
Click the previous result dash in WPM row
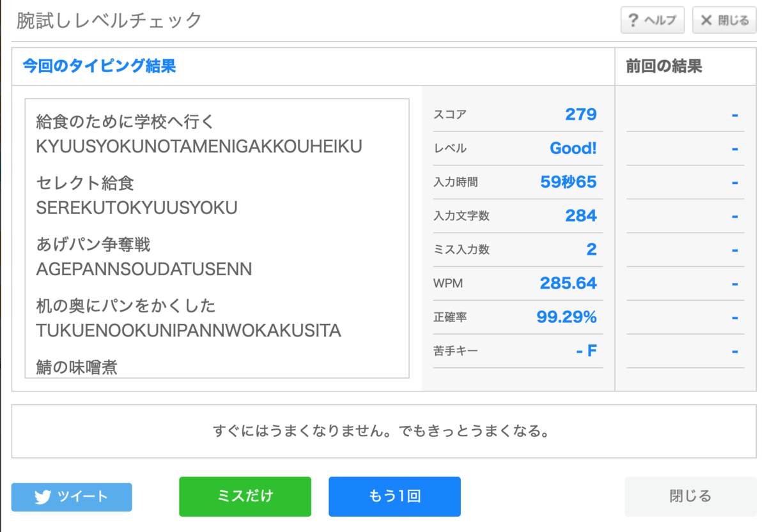[x=735, y=283]
